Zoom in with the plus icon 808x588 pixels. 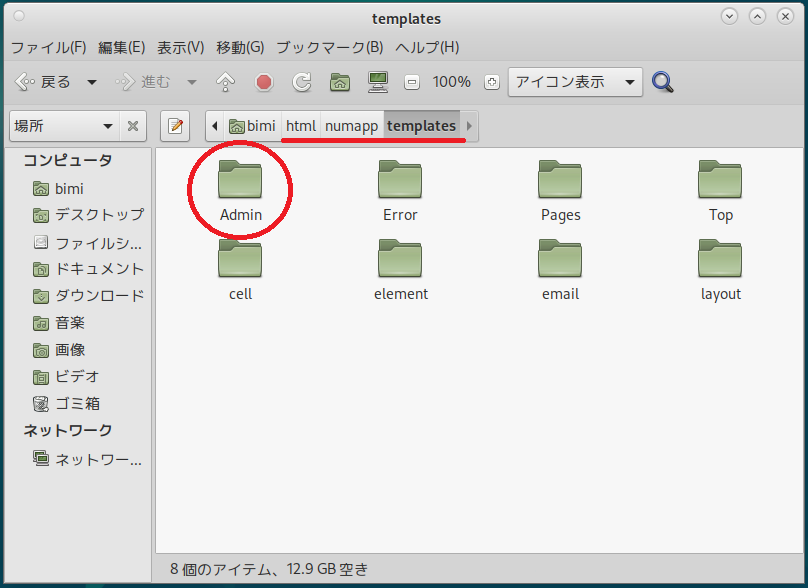coord(490,82)
